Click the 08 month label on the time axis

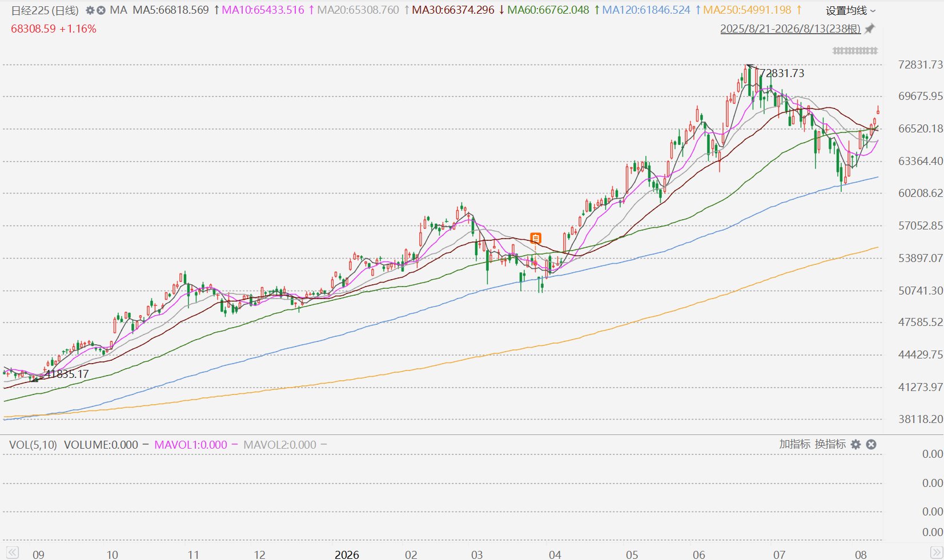(861, 554)
